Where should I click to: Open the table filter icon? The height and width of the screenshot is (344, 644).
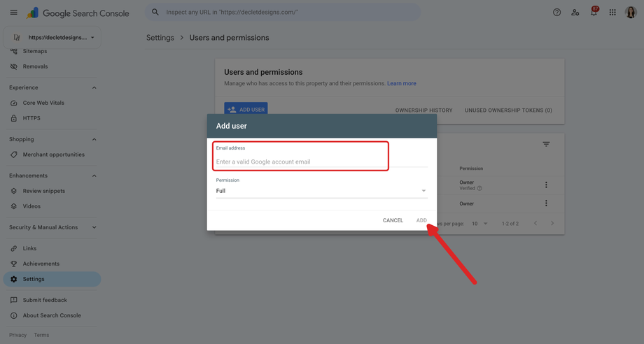546,144
